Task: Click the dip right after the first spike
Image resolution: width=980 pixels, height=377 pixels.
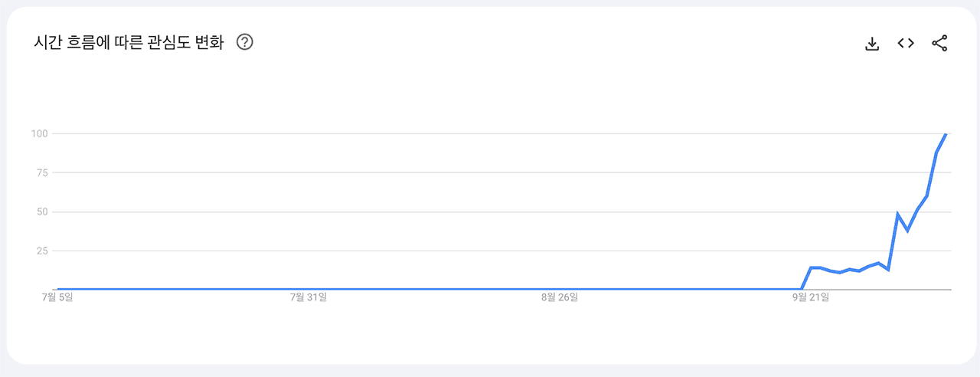Action: 907,231
